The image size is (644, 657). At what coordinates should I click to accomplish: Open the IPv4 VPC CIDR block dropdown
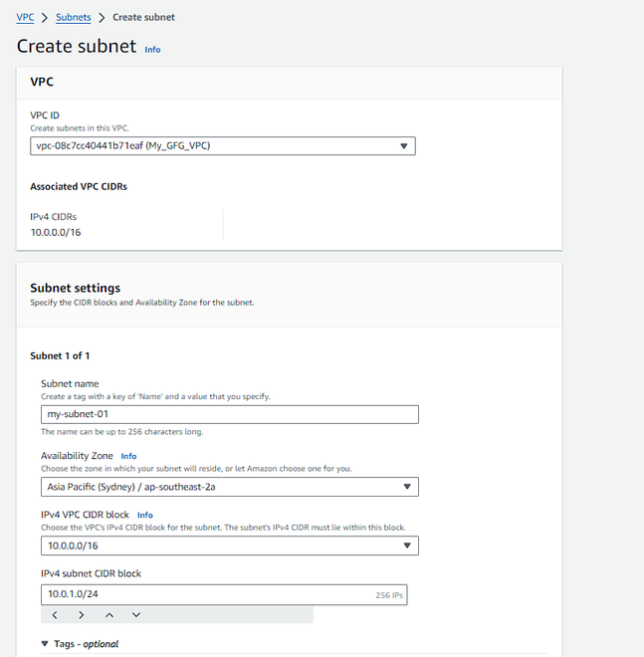pyautogui.click(x=229, y=546)
